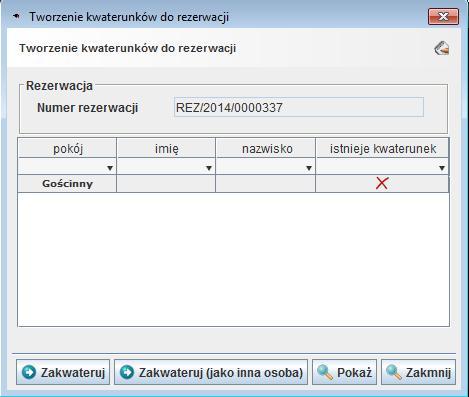This screenshot has width=469, height=397.
Task: Click the imię column header
Action: pos(166,148)
